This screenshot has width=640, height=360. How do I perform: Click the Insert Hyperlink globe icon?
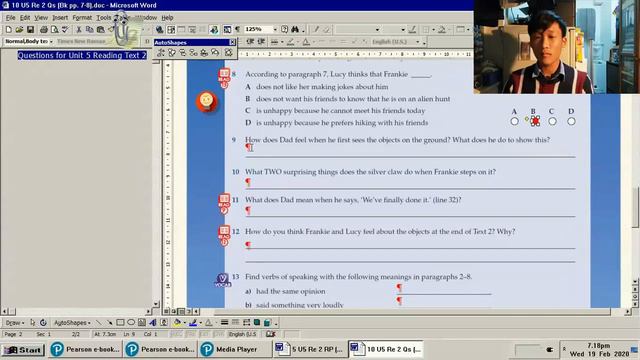[160, 29]
